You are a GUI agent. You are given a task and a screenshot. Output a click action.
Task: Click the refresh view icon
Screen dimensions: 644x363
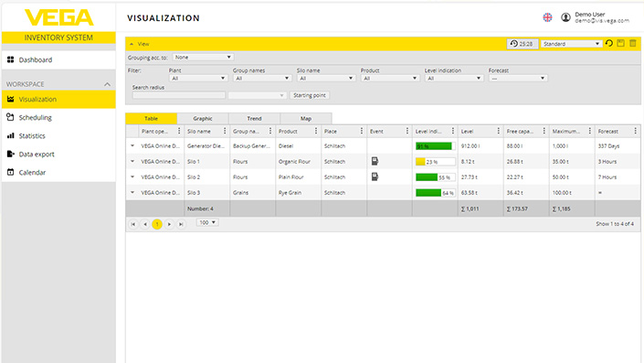click(609, 43)
